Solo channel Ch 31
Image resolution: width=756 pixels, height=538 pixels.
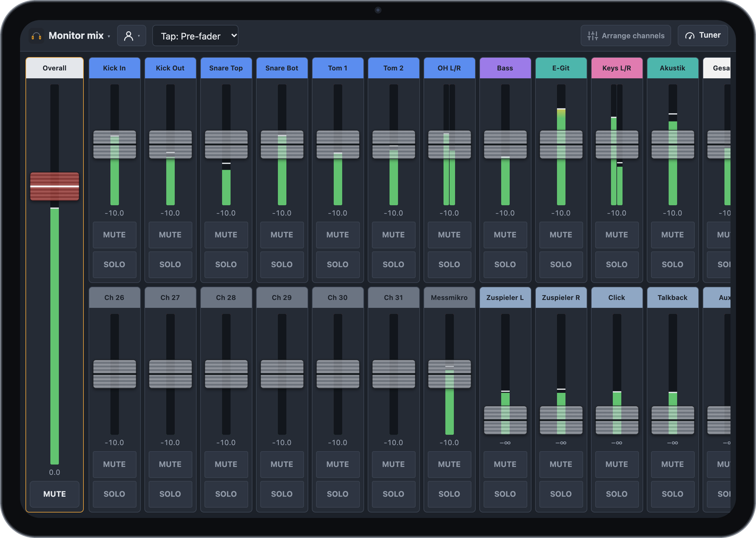(394, 494)
